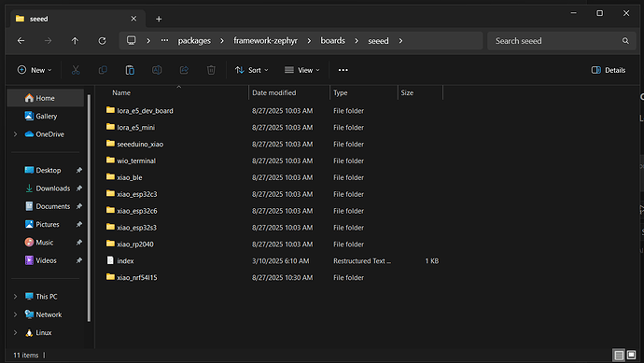The image size is (644, 363).
Task: Switch to large thumbnails view in status bar
Action: pos(631,355)
